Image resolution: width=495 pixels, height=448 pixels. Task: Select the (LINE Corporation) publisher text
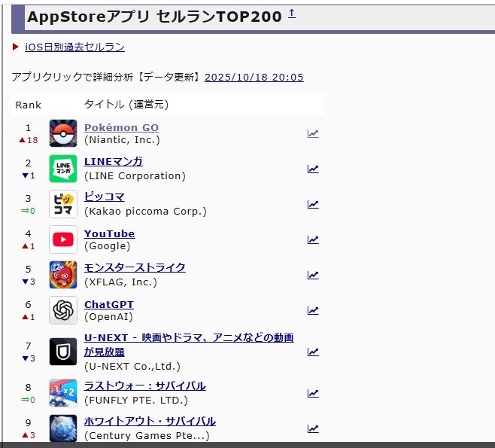[x=135, y=175]
